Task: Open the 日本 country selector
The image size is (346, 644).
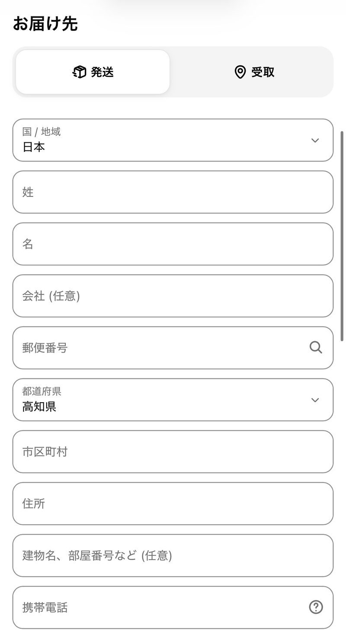Action: tap(173, 140)
